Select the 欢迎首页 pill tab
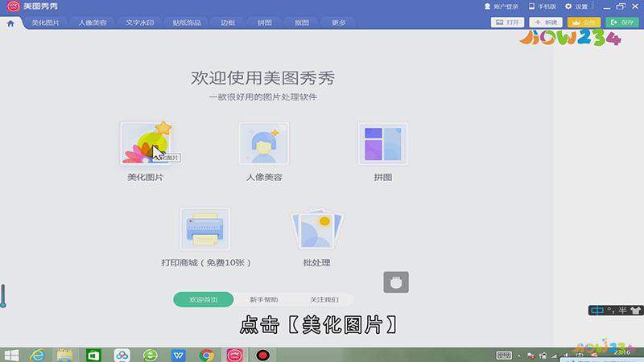Screen dimensions: 644x362 (204, 299)
